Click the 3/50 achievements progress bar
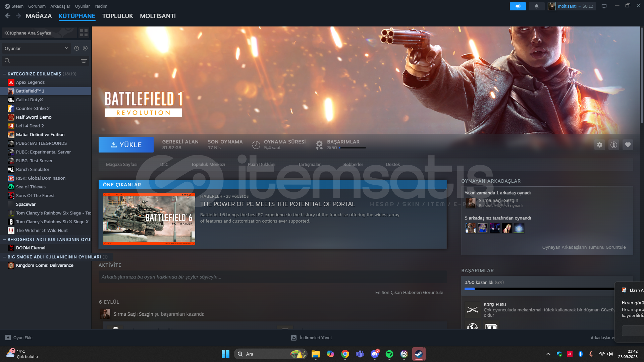Image resolution: width=644 pixels, height=362 pixels. (539, 289)
